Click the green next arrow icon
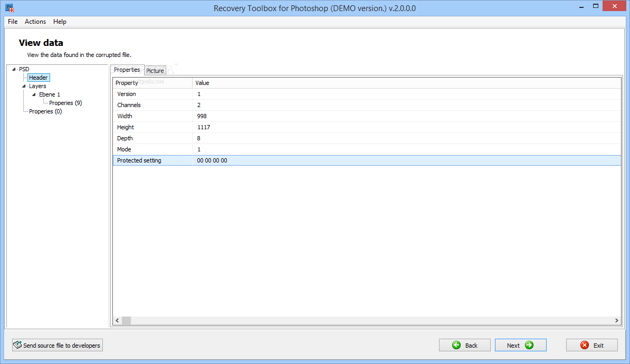Image resolution: width=630 pixels, height=364 pixels. [529, 345]
